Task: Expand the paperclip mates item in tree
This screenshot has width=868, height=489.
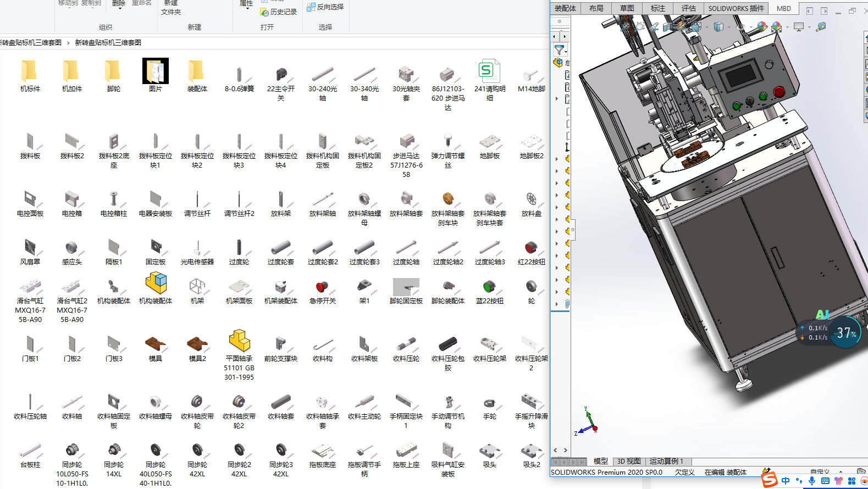Action: click(557, 304)
